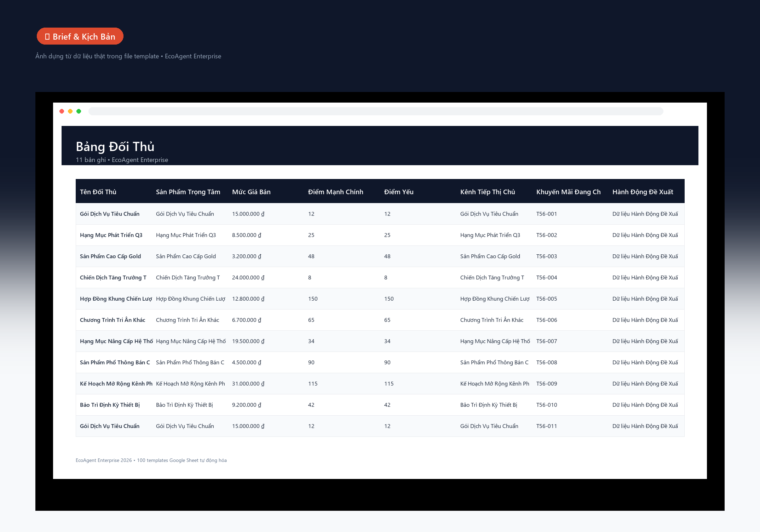Click Điểm Mạnh Chính value 90
This screenshot has height=532, width=760.
(311, 363)
